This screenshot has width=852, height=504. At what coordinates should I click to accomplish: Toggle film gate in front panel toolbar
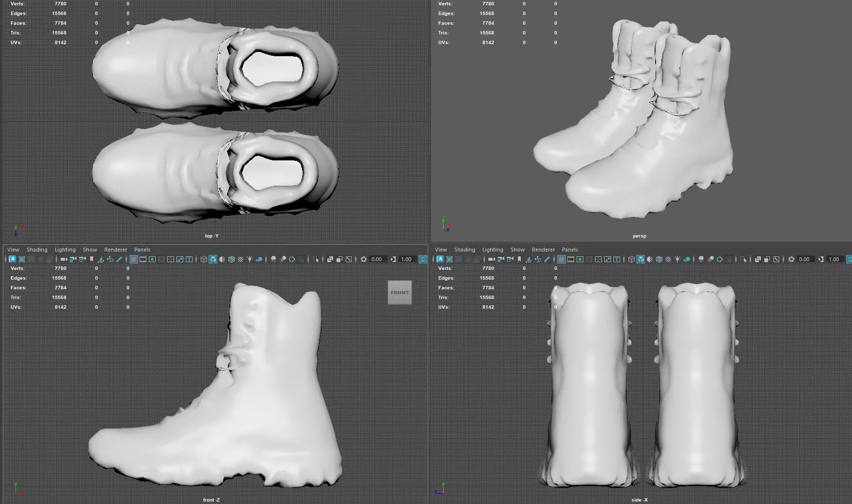pyautogui.click(x=143, y=259)
